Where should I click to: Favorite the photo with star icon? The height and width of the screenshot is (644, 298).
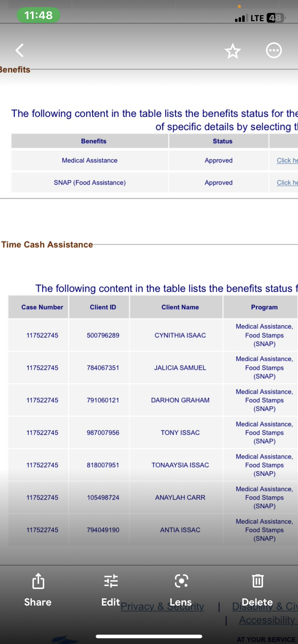pyautogui.click(x=232, y=51)
